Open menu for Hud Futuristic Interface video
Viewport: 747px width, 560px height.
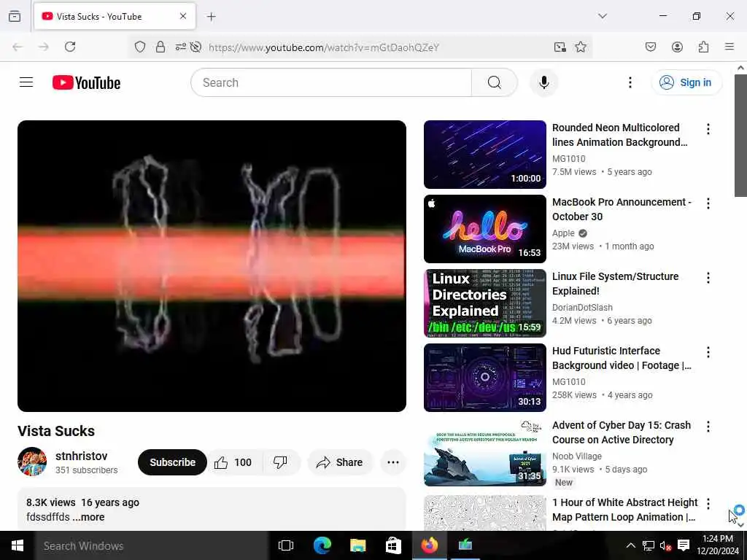(x=708, y=352)
